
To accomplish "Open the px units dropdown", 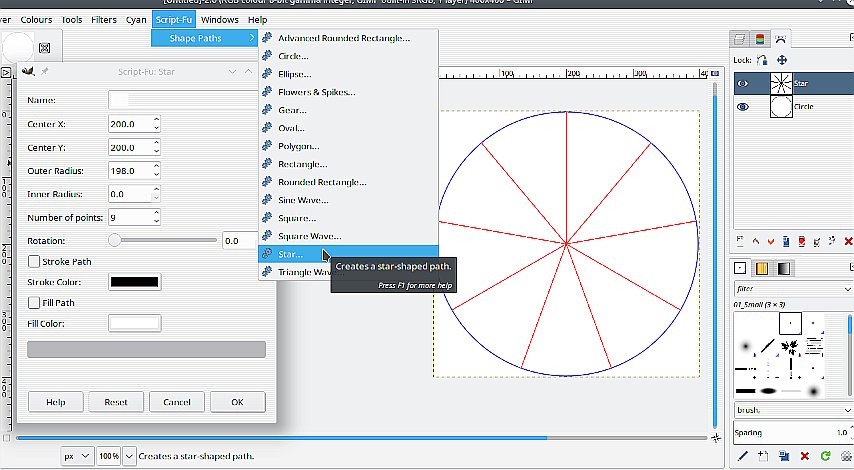I will [x=84, y=456].
